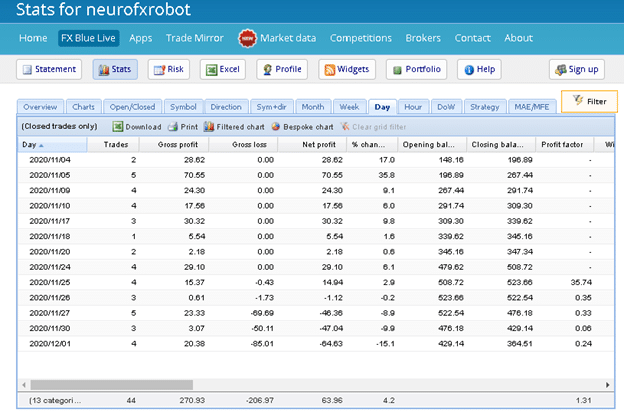The height and width of the screenshot is (416, 624).
Task: Open the Competitions menu
Action: coord(361,38)
